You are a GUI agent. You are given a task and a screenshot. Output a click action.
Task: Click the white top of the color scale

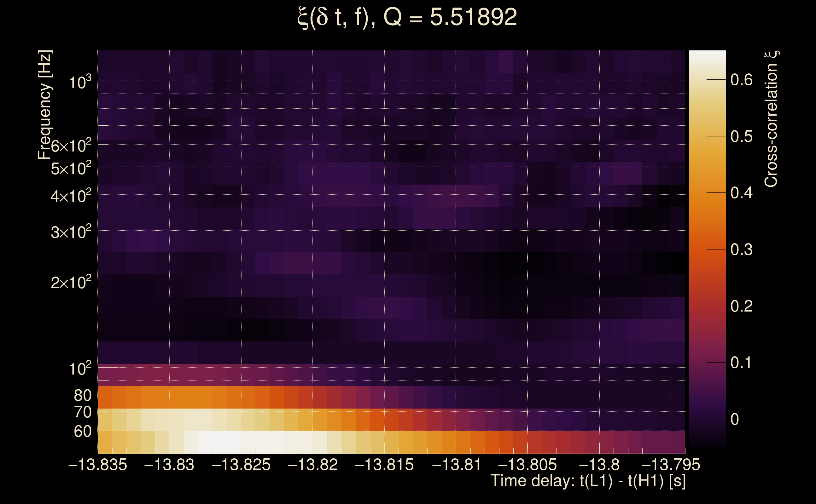(x=707, y=57)
